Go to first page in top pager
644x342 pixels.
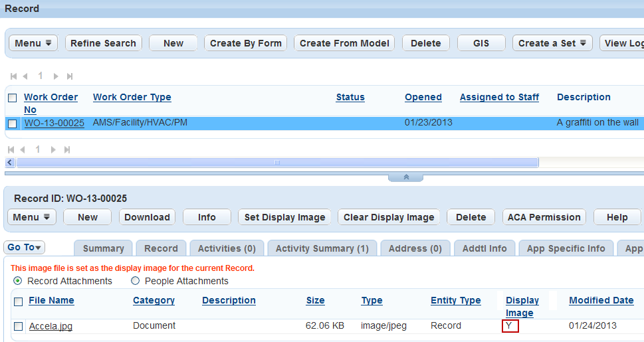[13, 76]
